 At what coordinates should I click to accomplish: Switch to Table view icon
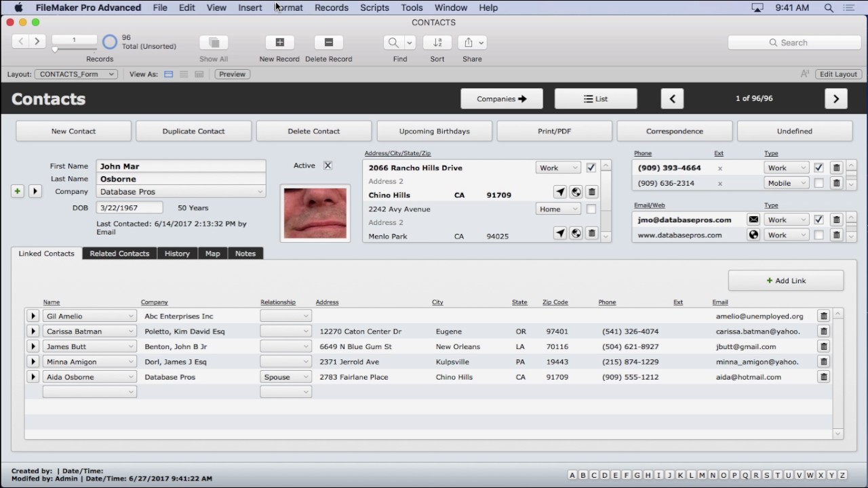199,74
